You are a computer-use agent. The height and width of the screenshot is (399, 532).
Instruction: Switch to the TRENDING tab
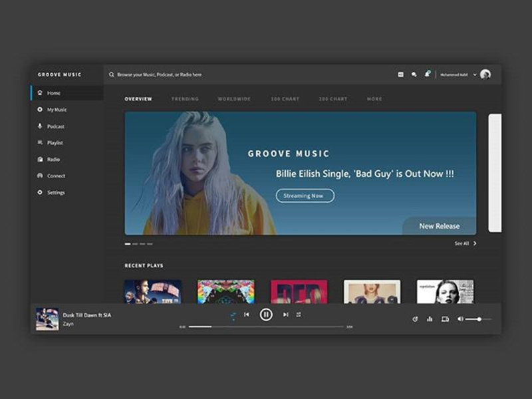click(x=185, y=99)
